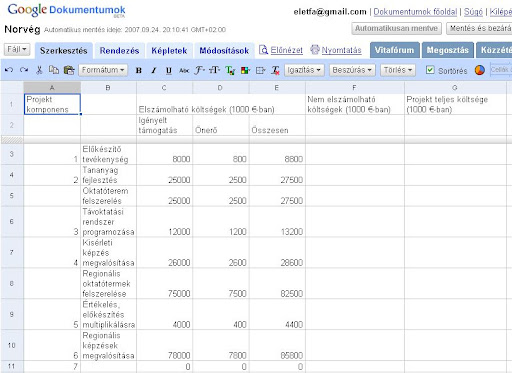This screenshot has width=512, height=373.
Task: Toggle italic formatting
Action: [x=154, y=70]
